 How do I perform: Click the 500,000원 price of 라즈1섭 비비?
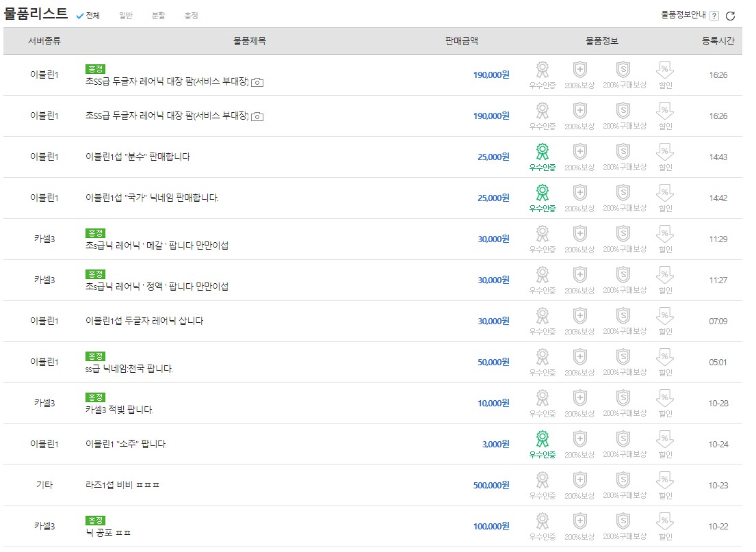[491, 485]
